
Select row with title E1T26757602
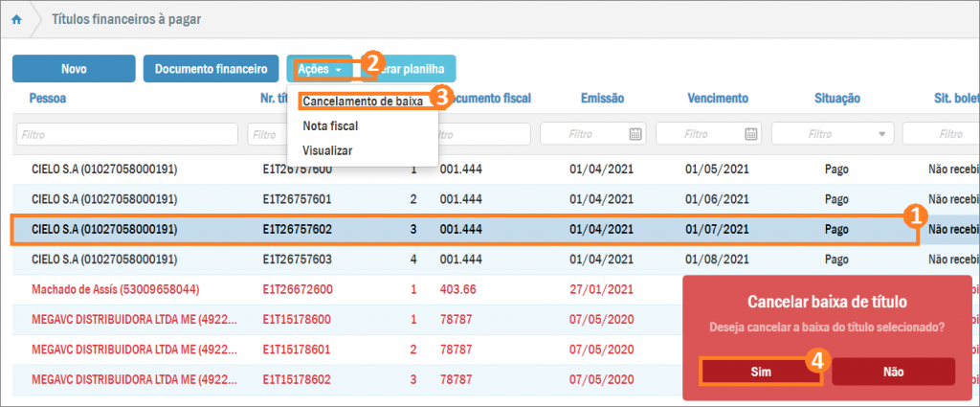point(297,230)
